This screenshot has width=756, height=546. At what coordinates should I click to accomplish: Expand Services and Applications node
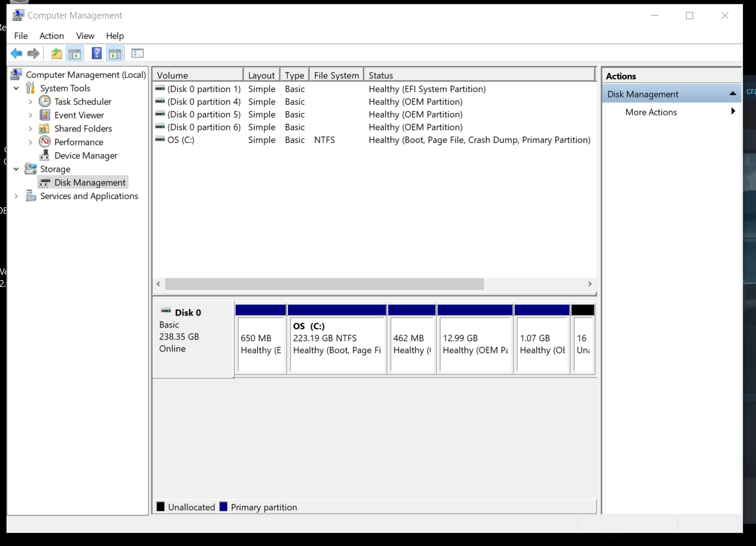16,196
